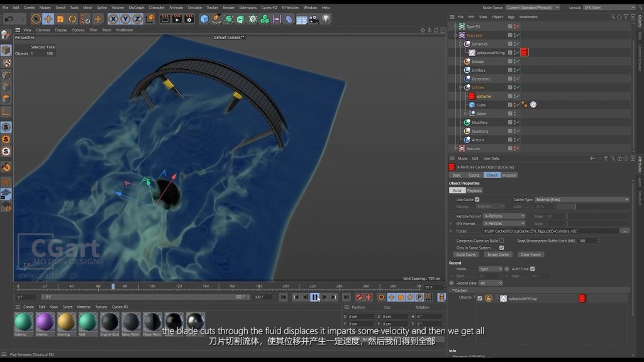644x362 pixels.
Task: Enable record active objects keyframe
Action: tap(359, 297)
